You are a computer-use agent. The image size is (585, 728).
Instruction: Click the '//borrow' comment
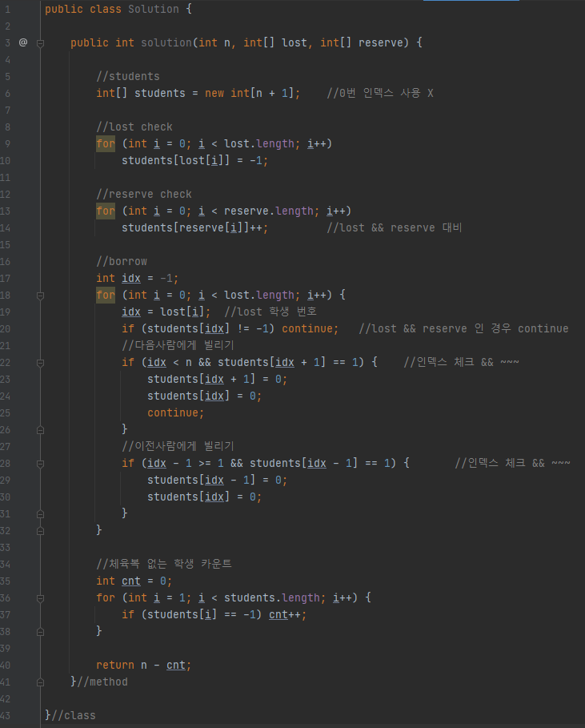pos(122,261)
